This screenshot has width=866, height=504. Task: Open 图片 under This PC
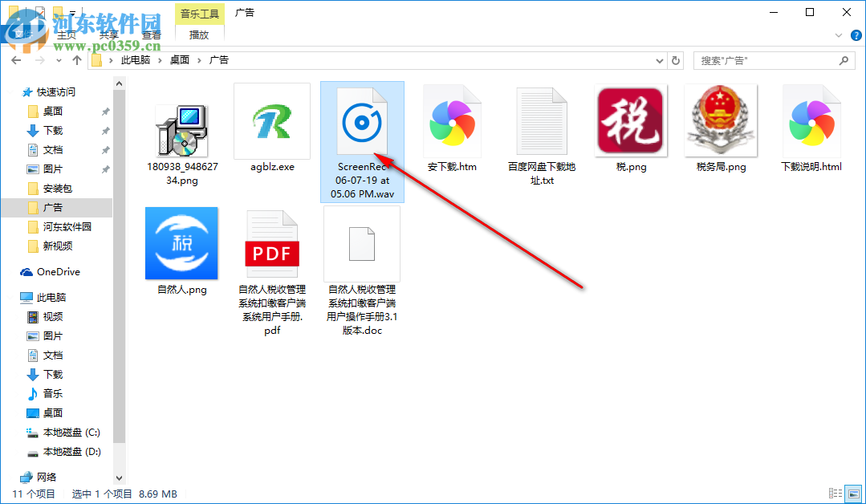pyautogui.click(x=52, y=336)
